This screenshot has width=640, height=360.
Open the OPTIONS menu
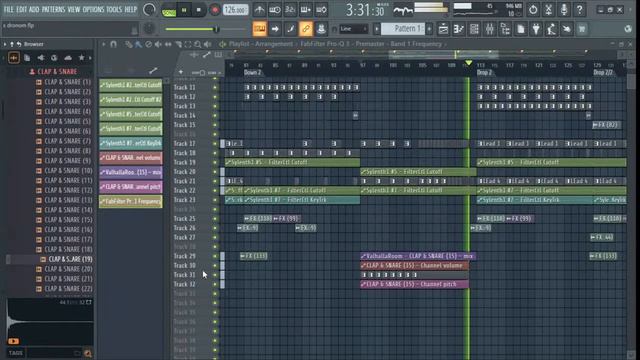[x=93, y=9]
